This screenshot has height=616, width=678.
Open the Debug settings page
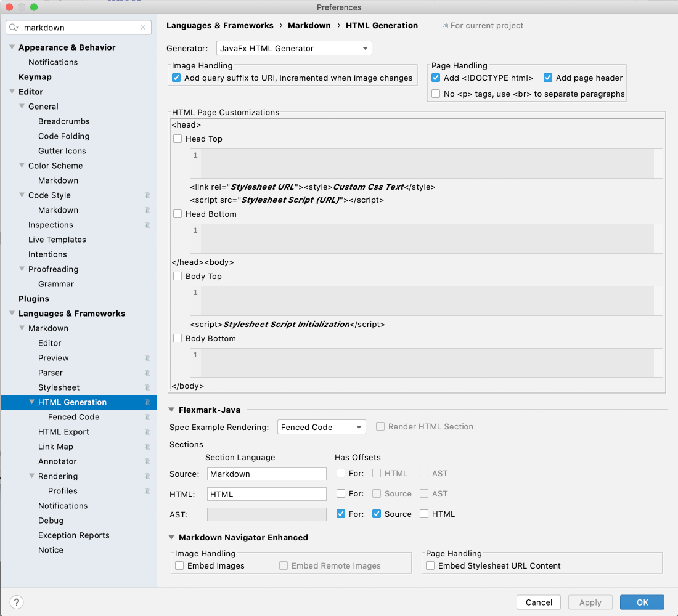click(51, 521)
